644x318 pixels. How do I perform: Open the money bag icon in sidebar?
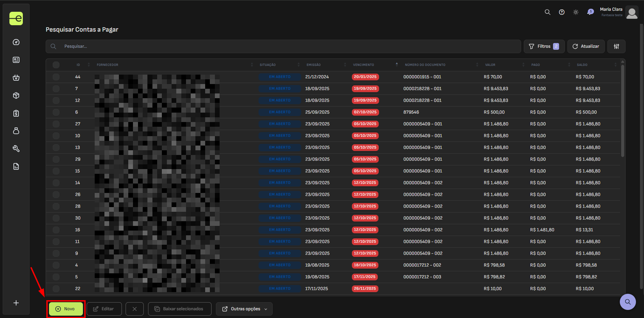(x=16, y=131)
